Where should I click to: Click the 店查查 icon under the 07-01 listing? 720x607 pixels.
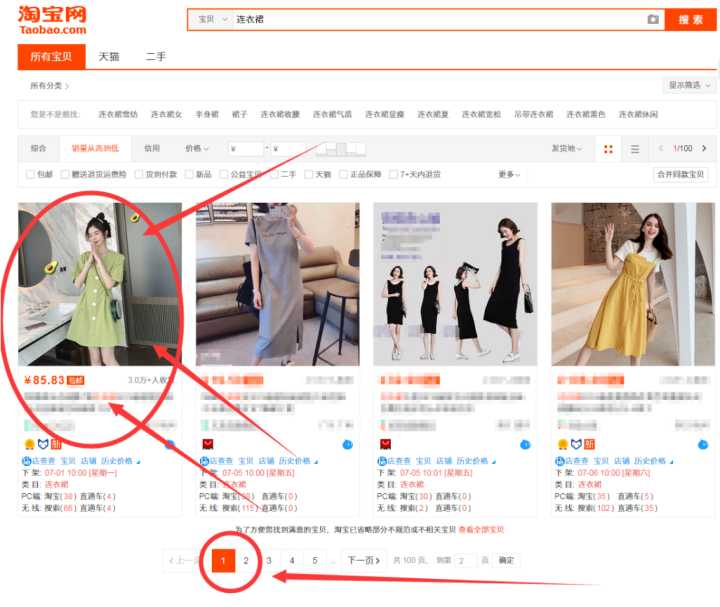point(26,461)
